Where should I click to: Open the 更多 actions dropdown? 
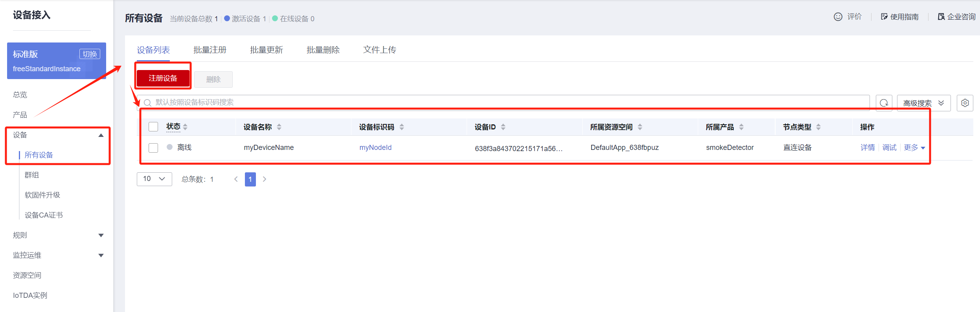pyautogui.click(x=914, y=148)
